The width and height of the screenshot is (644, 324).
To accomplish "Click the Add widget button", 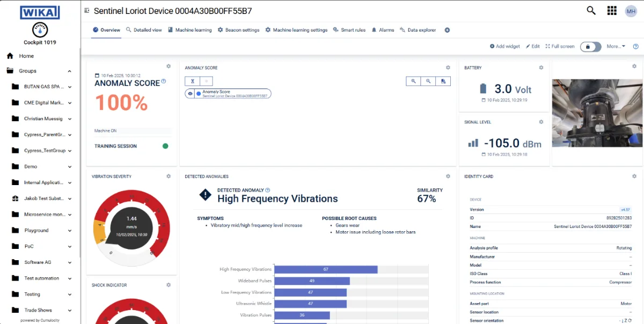I will click(505, 47).
